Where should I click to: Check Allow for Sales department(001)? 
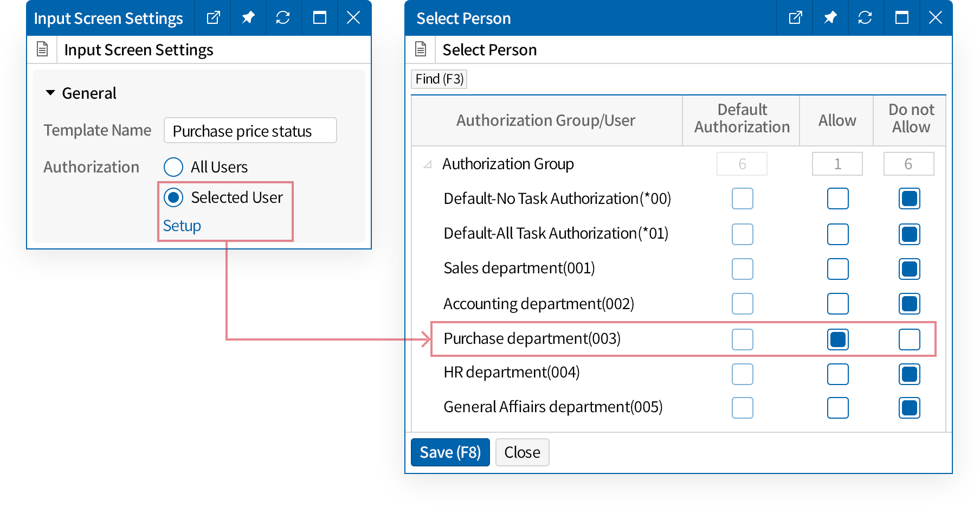point(837,269)
